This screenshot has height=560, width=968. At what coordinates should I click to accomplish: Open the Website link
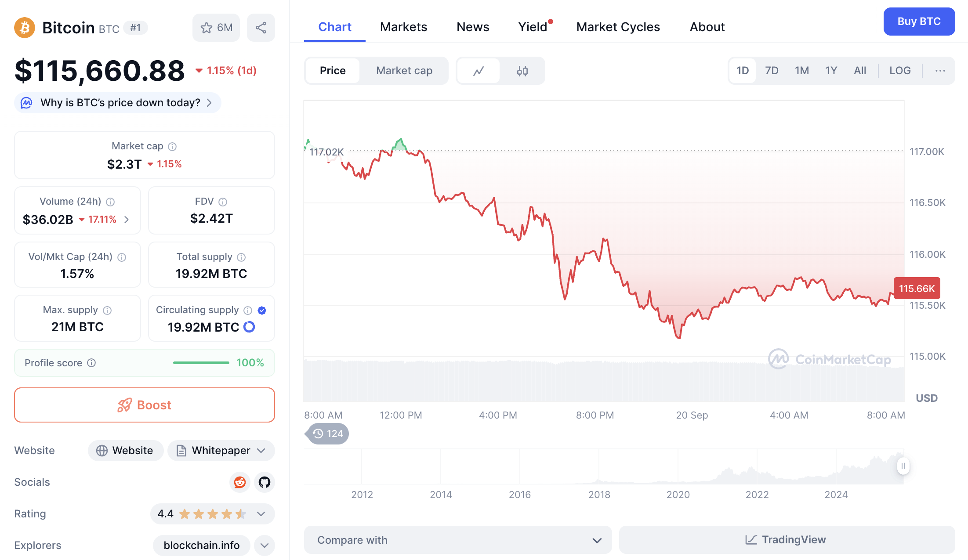tap(126, 451)
